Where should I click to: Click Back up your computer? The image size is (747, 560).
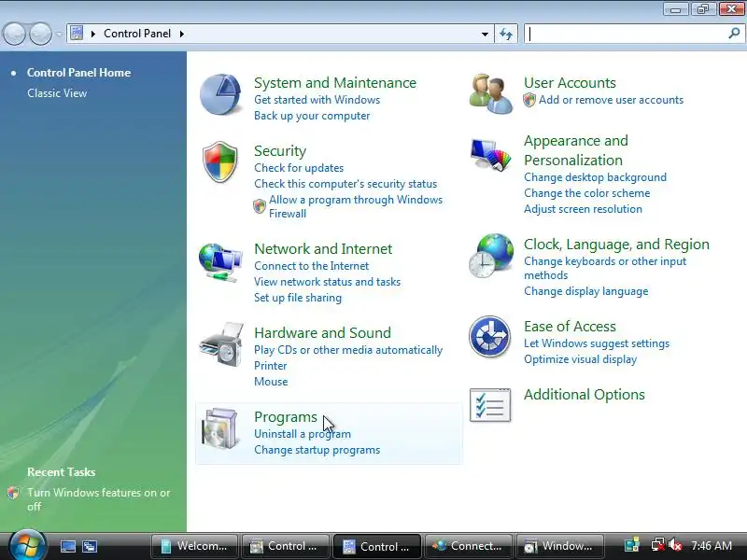(x=312, y=116)
